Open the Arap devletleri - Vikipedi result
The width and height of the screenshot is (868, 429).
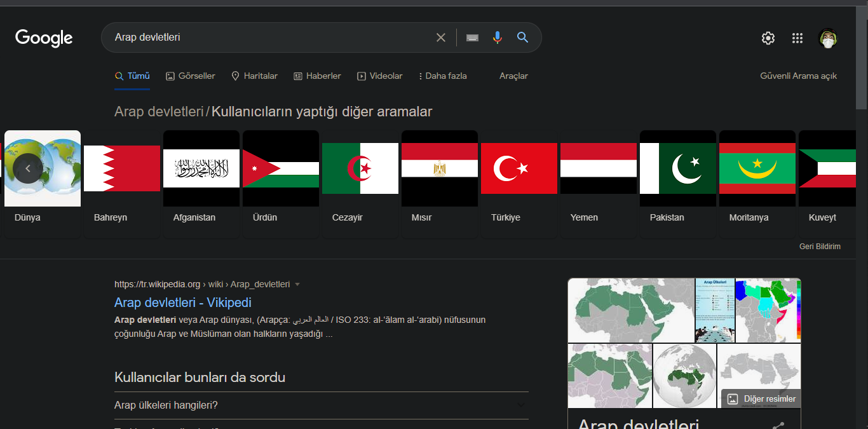[183, 303]
